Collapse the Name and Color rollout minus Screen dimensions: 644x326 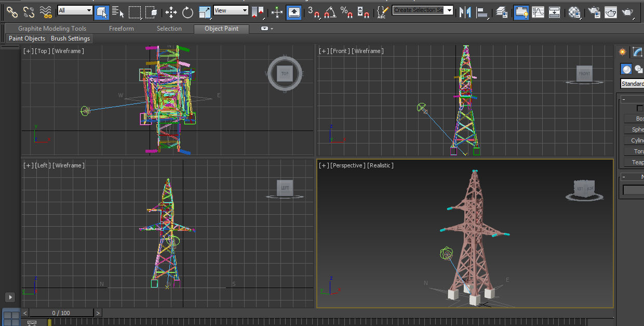point(623,177)
